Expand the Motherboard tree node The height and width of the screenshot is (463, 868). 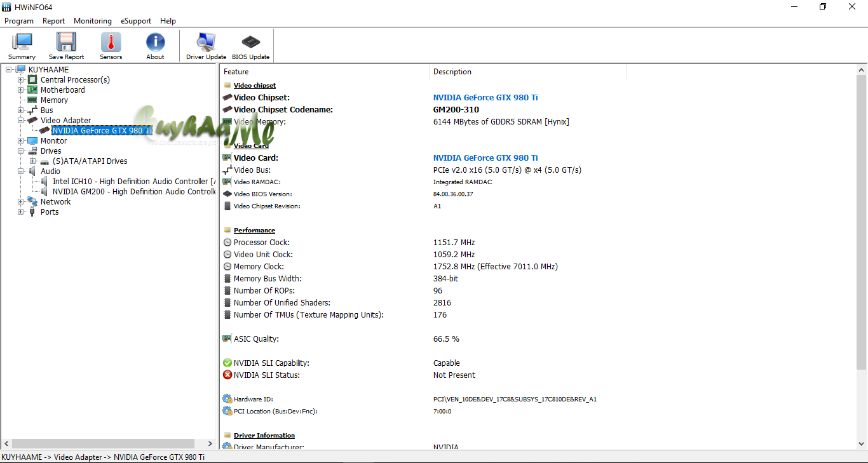tap(21, 90)
